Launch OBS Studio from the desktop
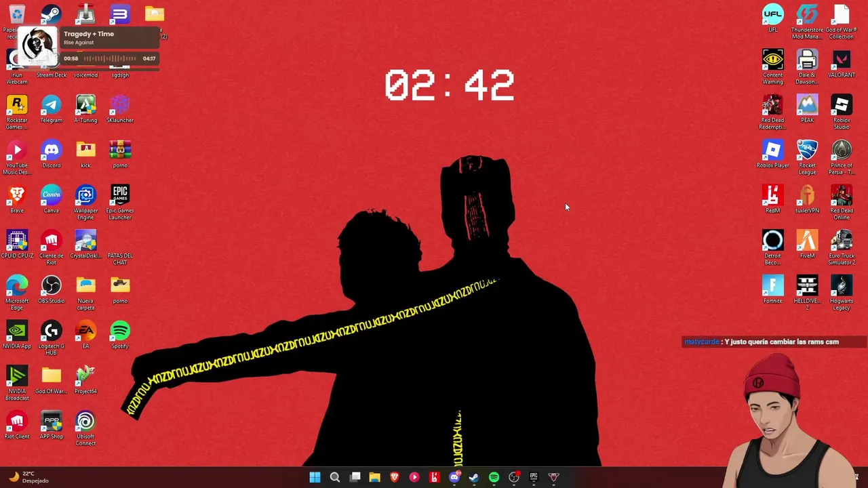This screenshot has width=868, height=488. tap(51, 290)
